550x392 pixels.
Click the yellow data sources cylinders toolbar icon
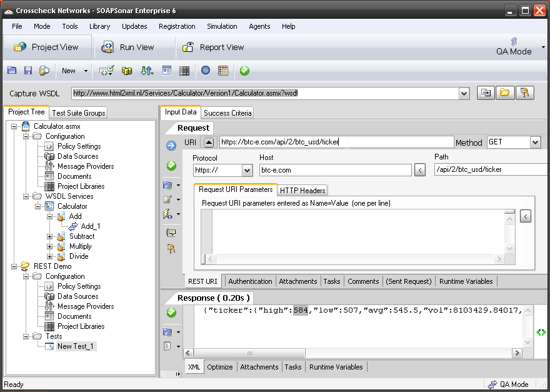point(127,71)
